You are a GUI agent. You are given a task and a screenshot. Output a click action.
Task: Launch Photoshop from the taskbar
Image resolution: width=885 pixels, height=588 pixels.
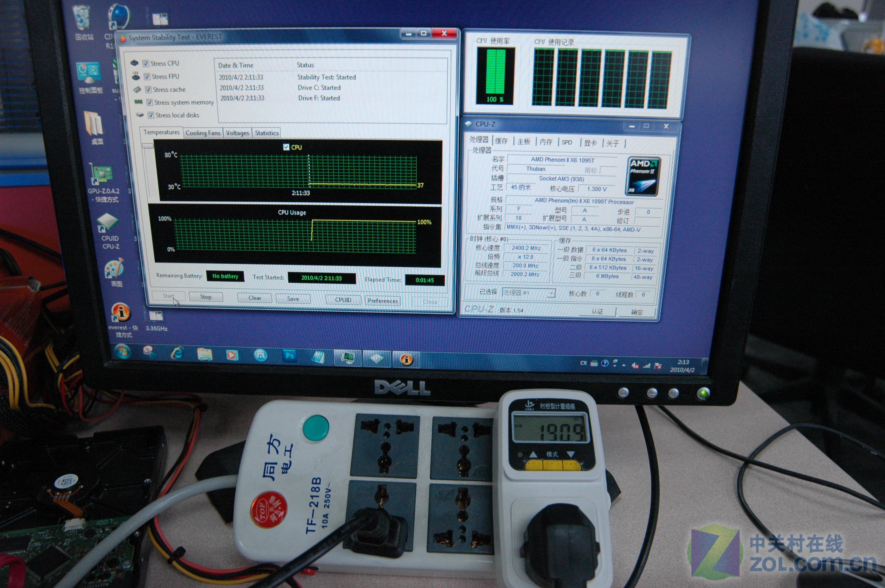[289, 355]
